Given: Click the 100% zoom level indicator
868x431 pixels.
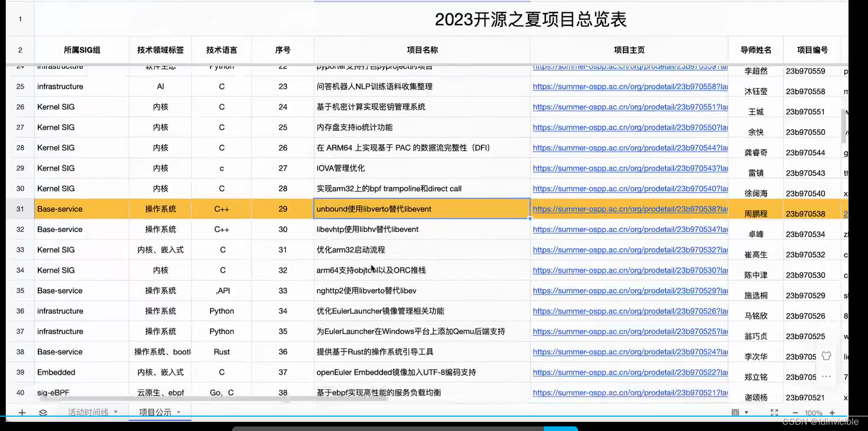Looking at the screenshot, I should coord(813,412).
